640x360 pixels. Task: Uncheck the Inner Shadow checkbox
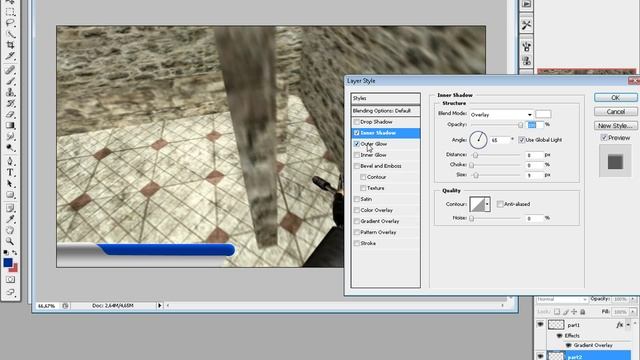(357, 133)
